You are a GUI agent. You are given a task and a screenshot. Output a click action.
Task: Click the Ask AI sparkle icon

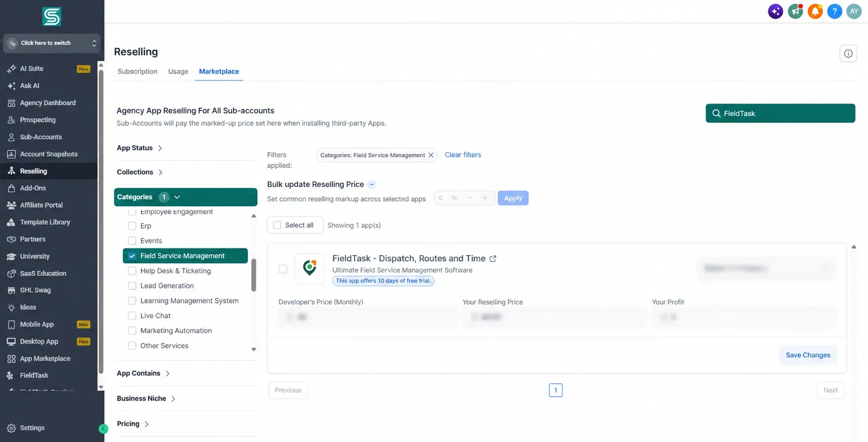(11, 86)
